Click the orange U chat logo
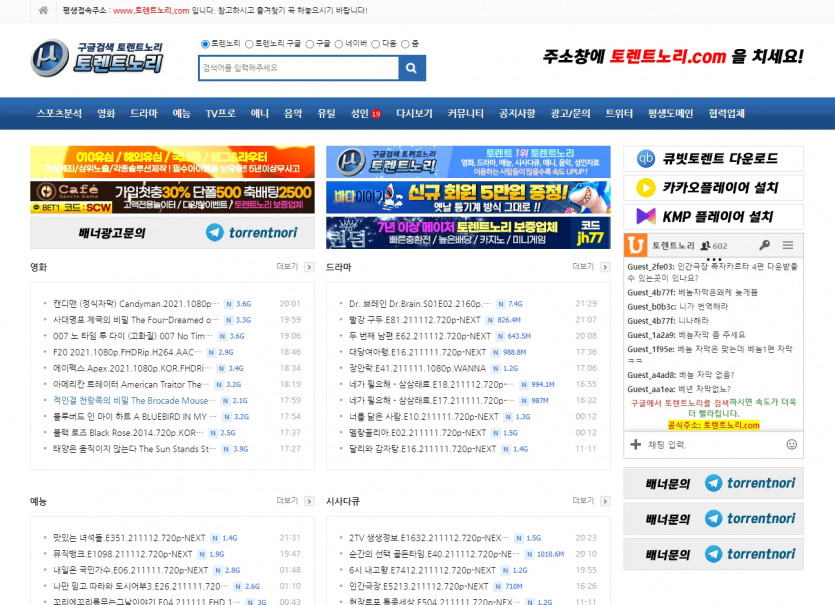The image size is (835, 605). (x=635, y=245)
